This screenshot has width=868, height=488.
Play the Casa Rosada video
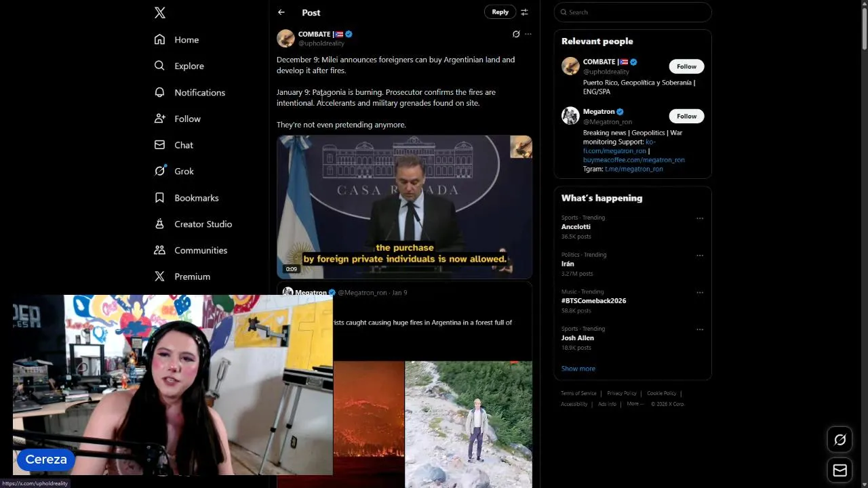[404, 207]
